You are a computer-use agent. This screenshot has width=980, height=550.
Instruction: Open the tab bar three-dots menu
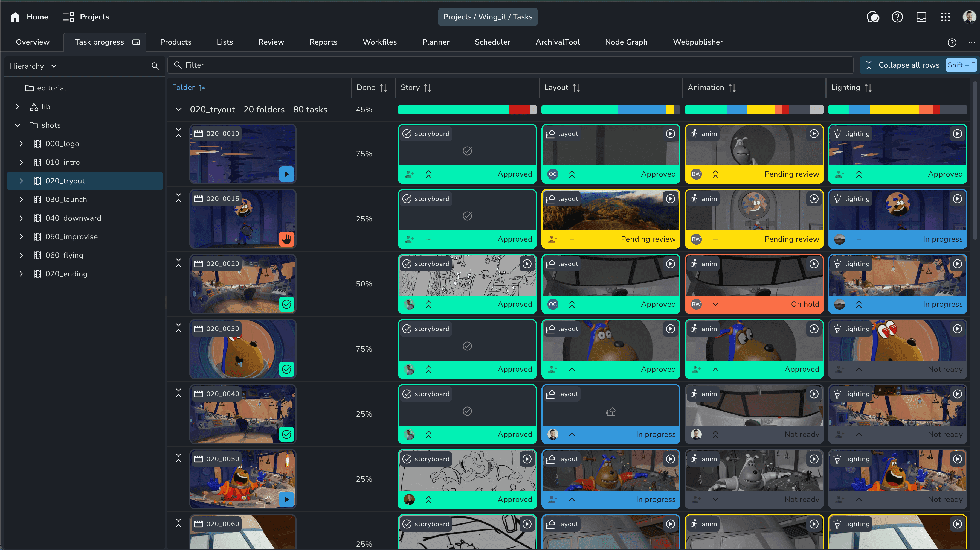[972, 43]
